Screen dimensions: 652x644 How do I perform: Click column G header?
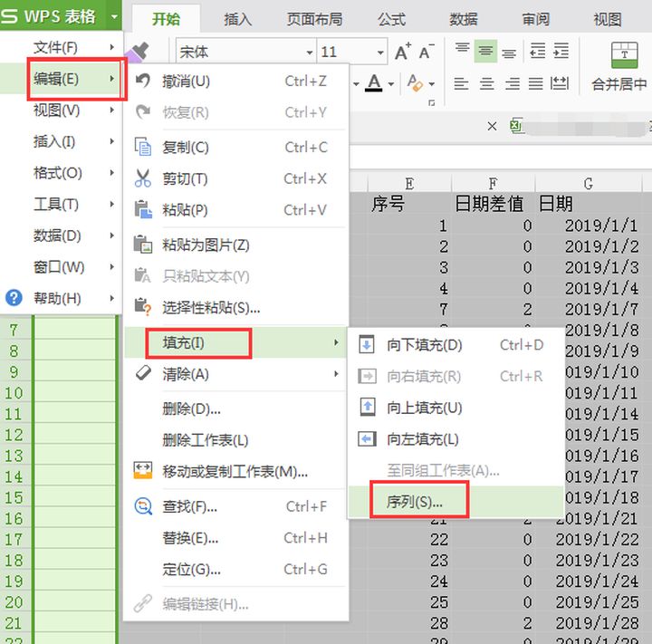tap(588, 184)
